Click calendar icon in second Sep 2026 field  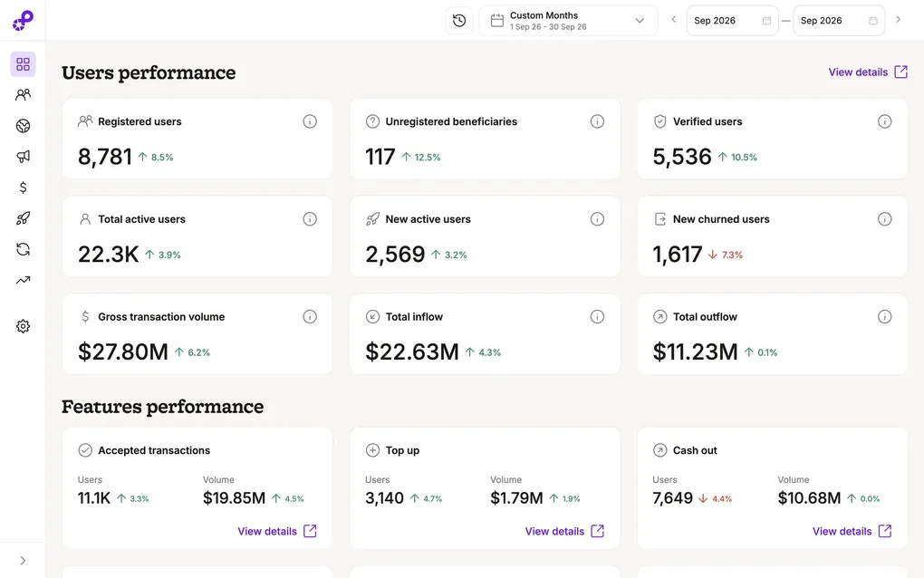[873, 21]
